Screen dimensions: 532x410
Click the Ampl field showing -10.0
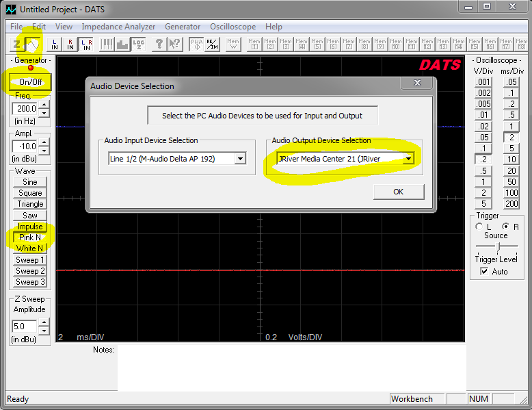tap(25, 146)
